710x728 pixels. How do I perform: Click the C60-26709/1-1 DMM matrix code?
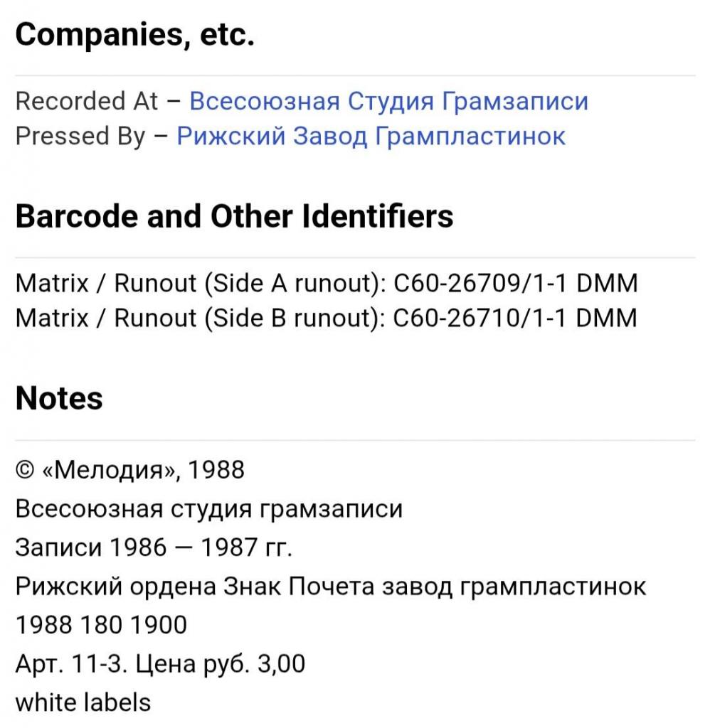point(516,283)
